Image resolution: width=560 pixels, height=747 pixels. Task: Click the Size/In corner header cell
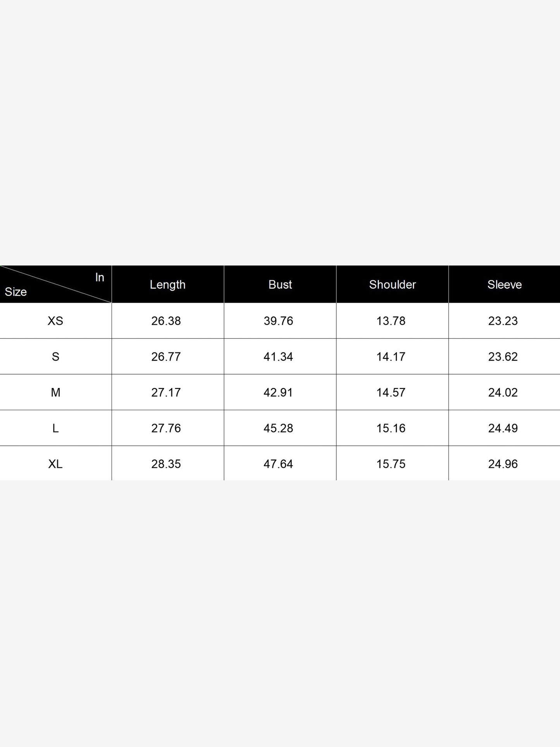point(55,284)
